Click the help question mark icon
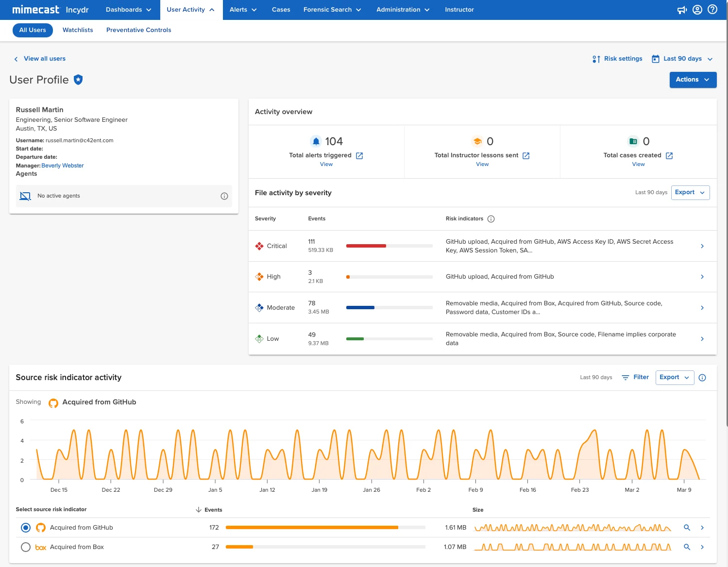 [x=712, y=10]
